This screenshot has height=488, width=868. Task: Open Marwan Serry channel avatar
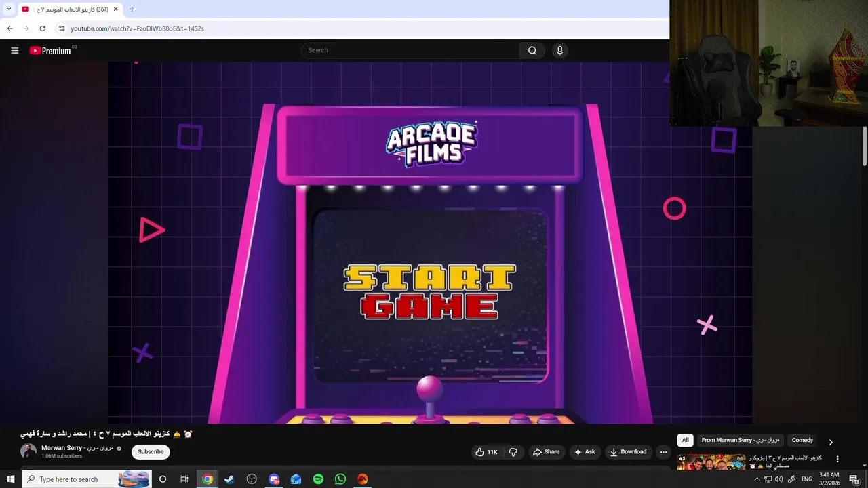point(28,451)
